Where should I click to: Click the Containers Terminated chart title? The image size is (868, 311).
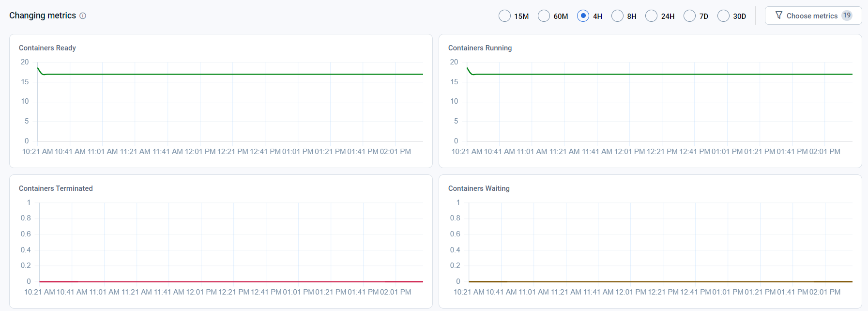point(56,188)
